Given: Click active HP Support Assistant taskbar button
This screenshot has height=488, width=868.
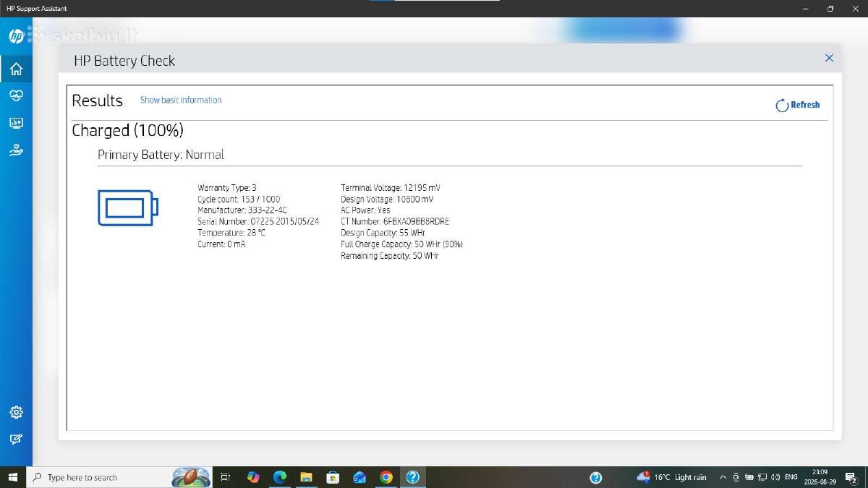Looking at the screenshot, I should [x=413, y=477].
